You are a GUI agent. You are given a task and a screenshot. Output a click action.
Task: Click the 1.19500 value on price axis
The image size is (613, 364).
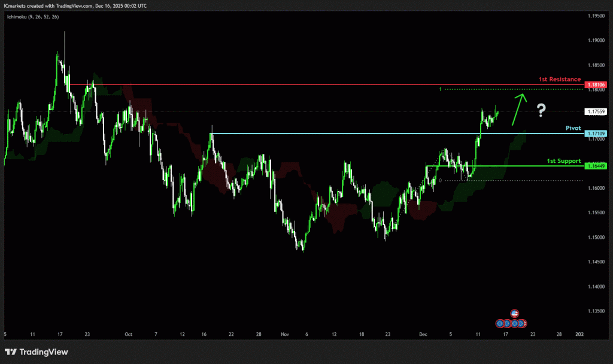click(x=596, y=16)
